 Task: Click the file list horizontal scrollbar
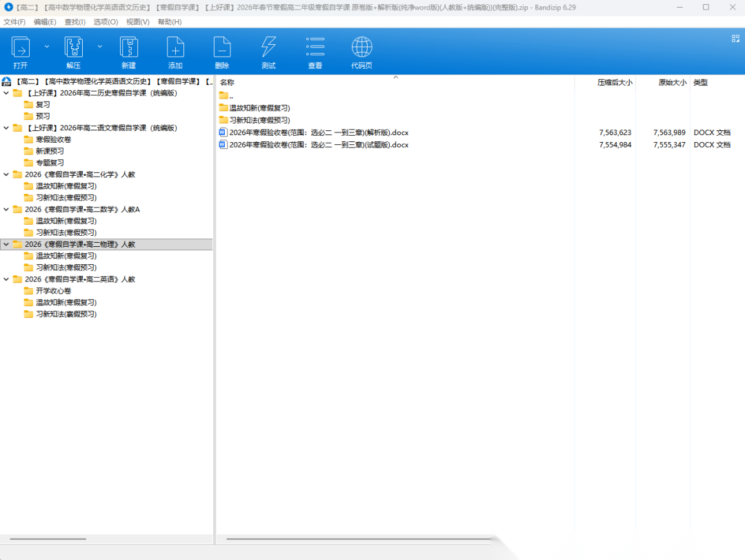[x=359, y=539]
